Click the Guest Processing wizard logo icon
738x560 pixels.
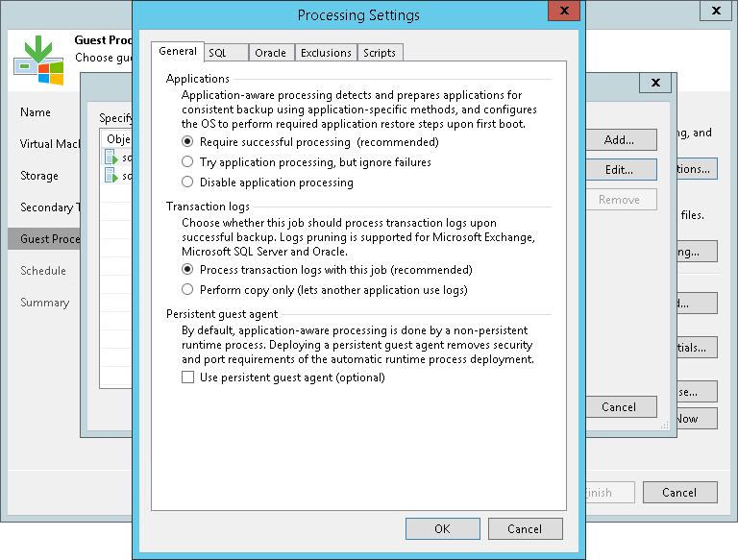pos(38,61)
